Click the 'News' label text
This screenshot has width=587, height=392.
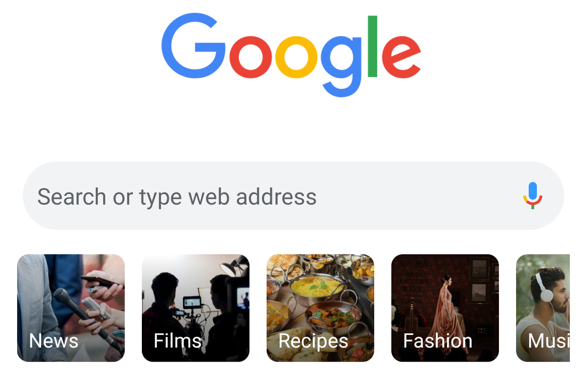pyautogui.click(x=54, y=341)
